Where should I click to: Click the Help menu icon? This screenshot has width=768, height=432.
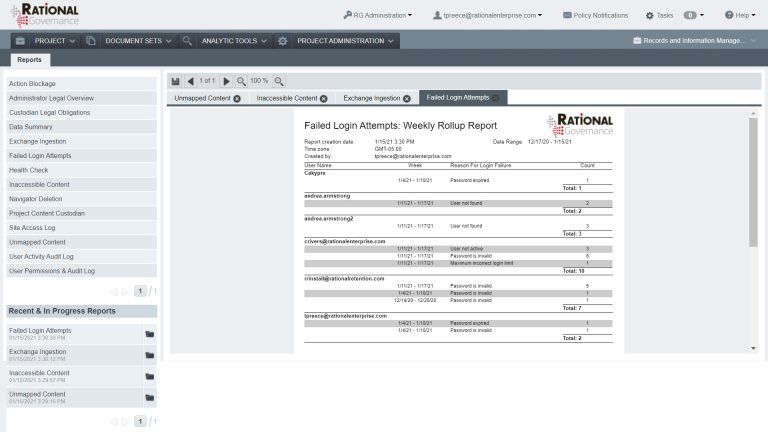click(729, 15)
